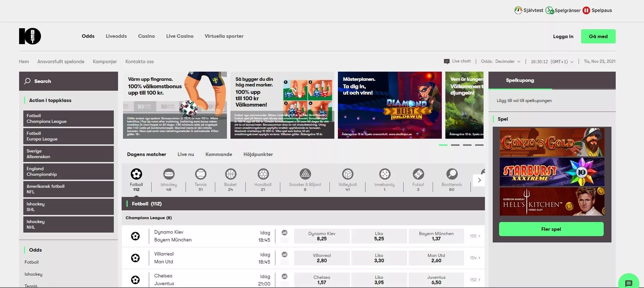The height and width of the screenshot is (288, 644).
Task: Open the Live Casino menu item
Action: [180, 36]
